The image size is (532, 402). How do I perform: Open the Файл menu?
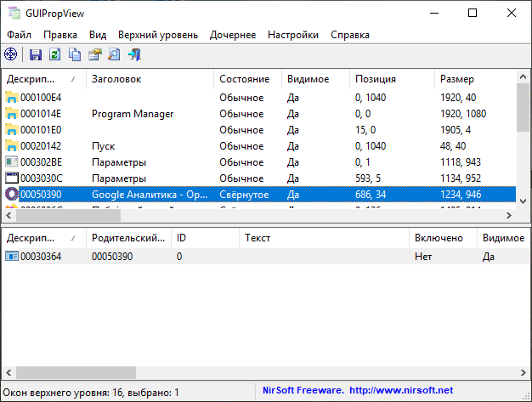pos(19,35)
